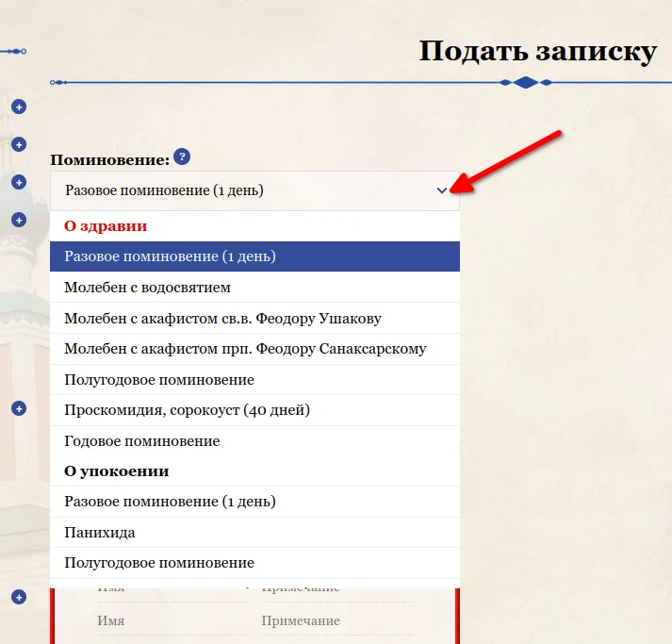Choose Разовое поминовение under О упокоении
The image size is (672, 644).
[x=254, y=502]
